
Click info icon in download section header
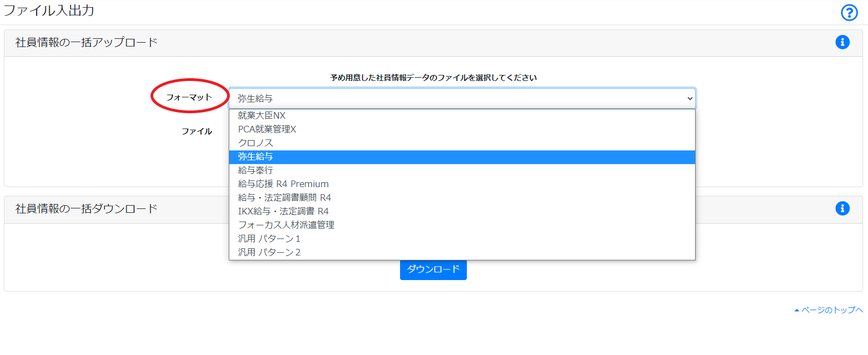(x=842, y=208)
